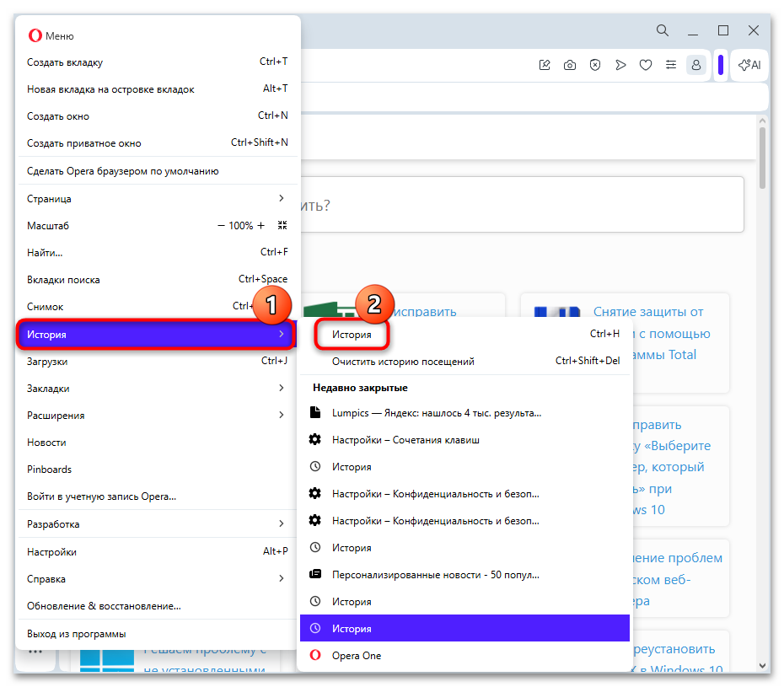
Task: Select Найти... menu item
Action: 158,253
